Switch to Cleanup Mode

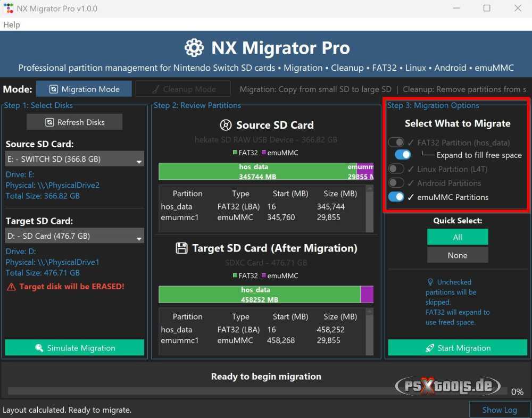pos(182,88)
